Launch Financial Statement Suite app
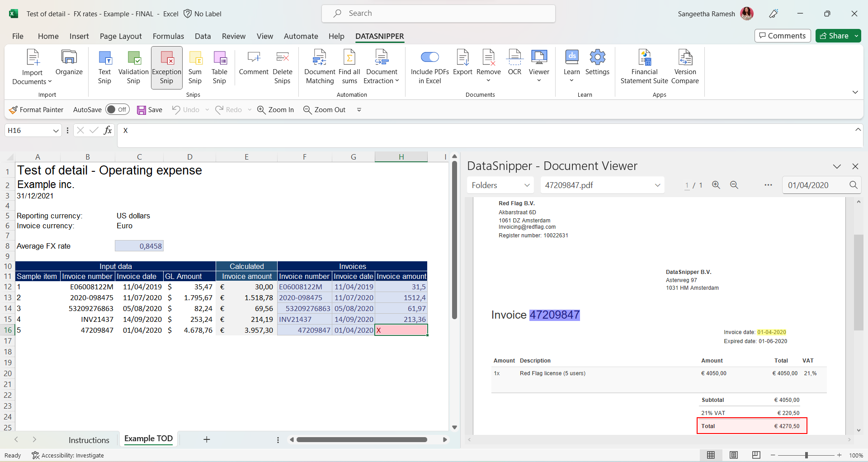This screenshot has height=462, width=868. (644, 67)
